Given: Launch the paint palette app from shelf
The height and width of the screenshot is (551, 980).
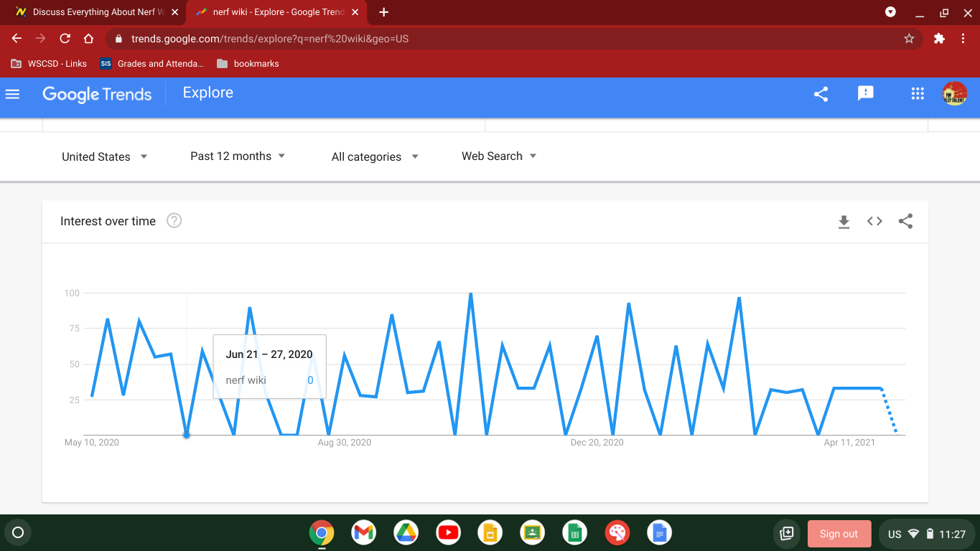Looking at the screenshot, I should pos(617,533).
